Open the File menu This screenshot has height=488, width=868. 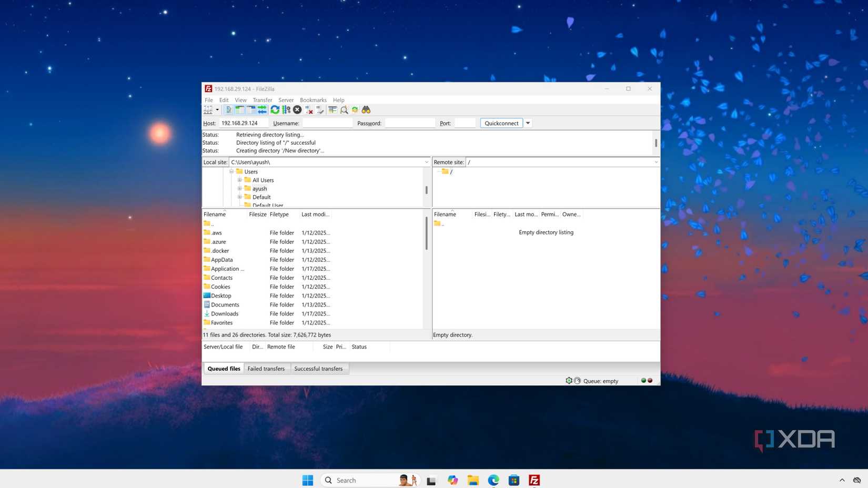click(x=209, y=100)
